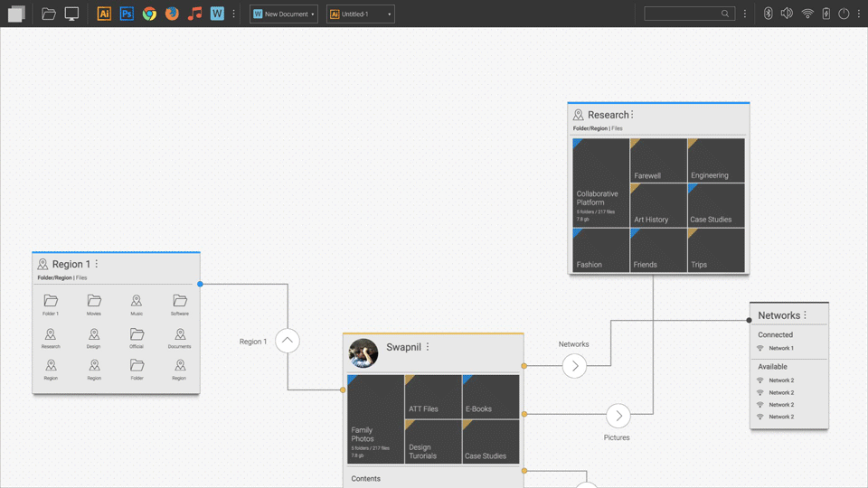Open the Research region icon in Region 1
868x488 pixels.
coord(51,338)
